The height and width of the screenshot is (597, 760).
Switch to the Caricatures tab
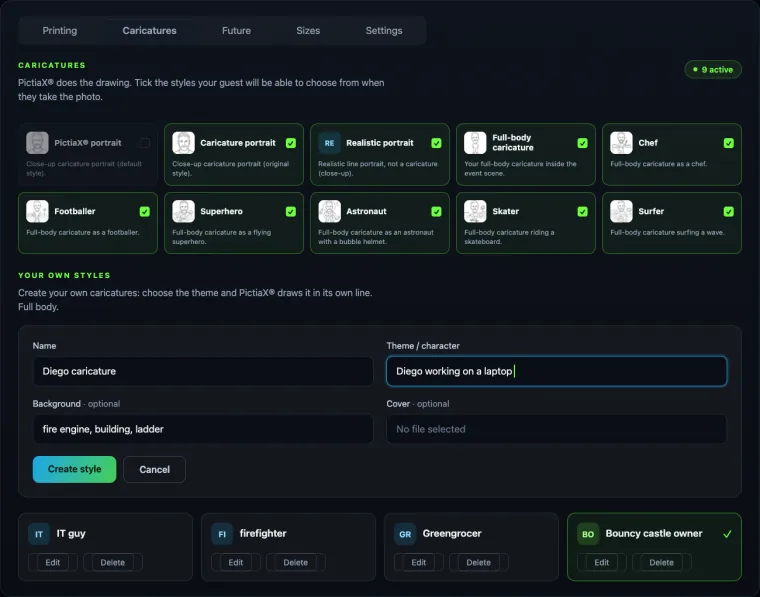[149, 31]
